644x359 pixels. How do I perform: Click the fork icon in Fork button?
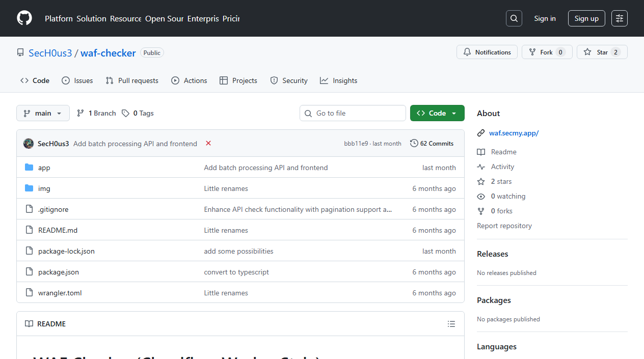pyautogui.click(x=532, y=52)
